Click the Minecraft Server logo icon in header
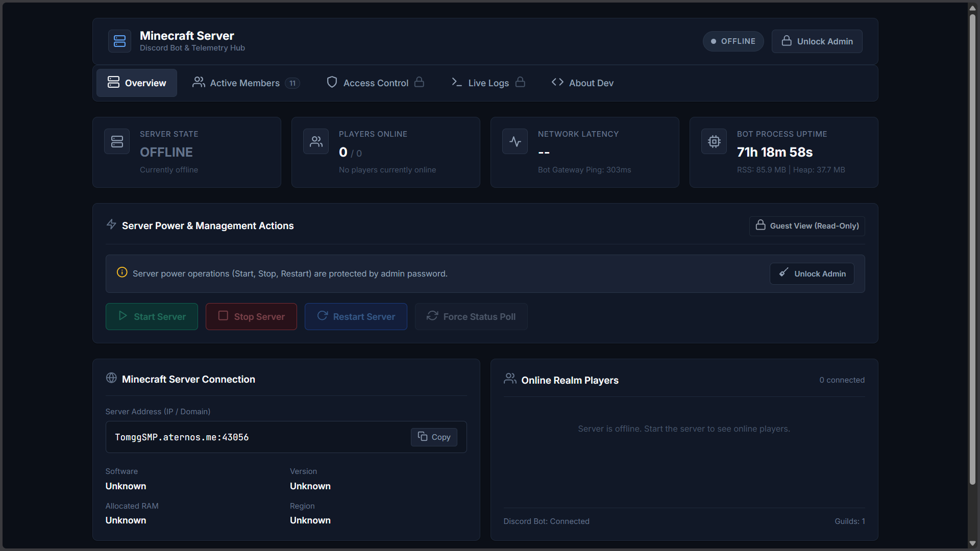 (x=119, y=41)
